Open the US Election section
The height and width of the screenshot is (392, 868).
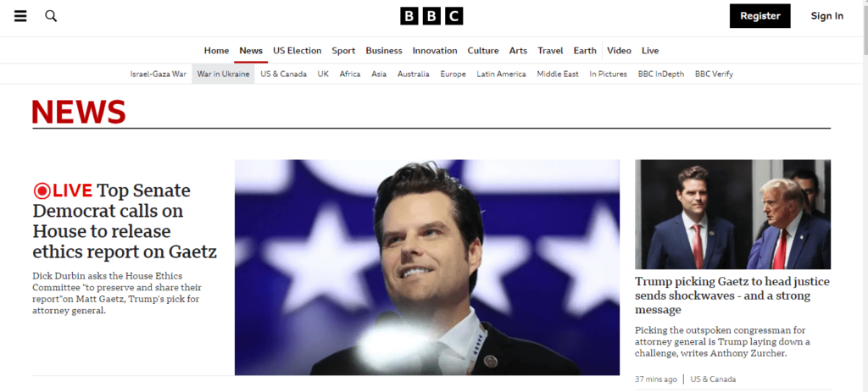pos(298,51)
